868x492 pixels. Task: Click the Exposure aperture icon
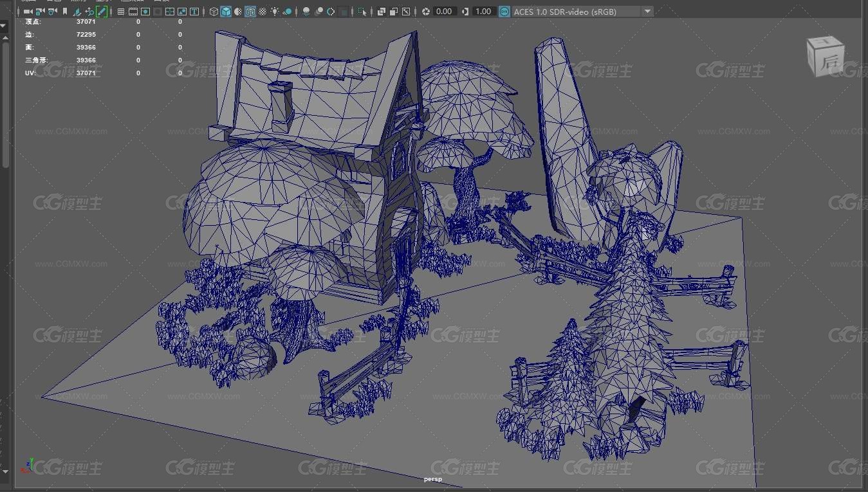[x=425, y=12]
